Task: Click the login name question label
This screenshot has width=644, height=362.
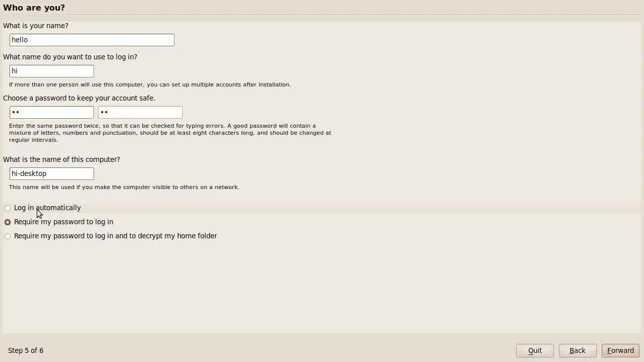Action: coord(70,57)
